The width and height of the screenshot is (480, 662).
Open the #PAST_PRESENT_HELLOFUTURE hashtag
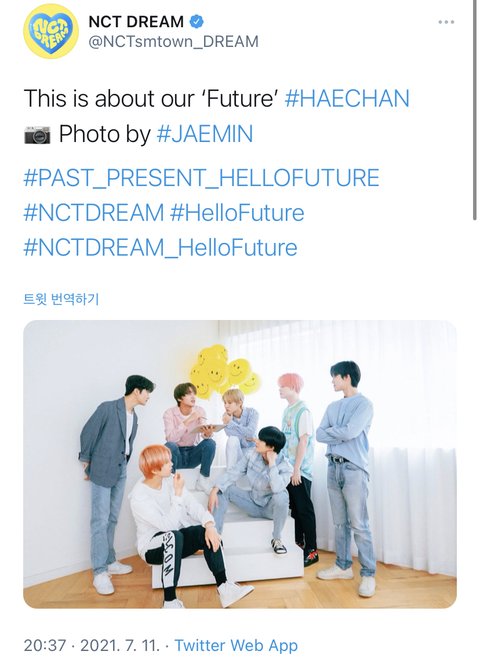[201, 177]
